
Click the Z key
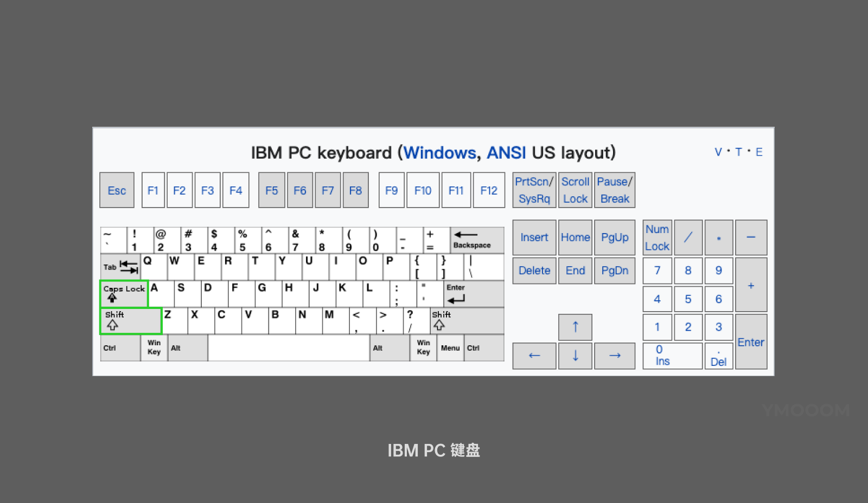click(x=175, y=321)
